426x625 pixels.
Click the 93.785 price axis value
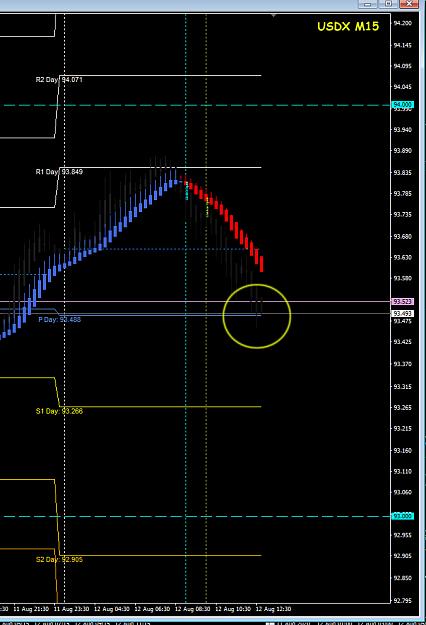[x=402, y=194]
